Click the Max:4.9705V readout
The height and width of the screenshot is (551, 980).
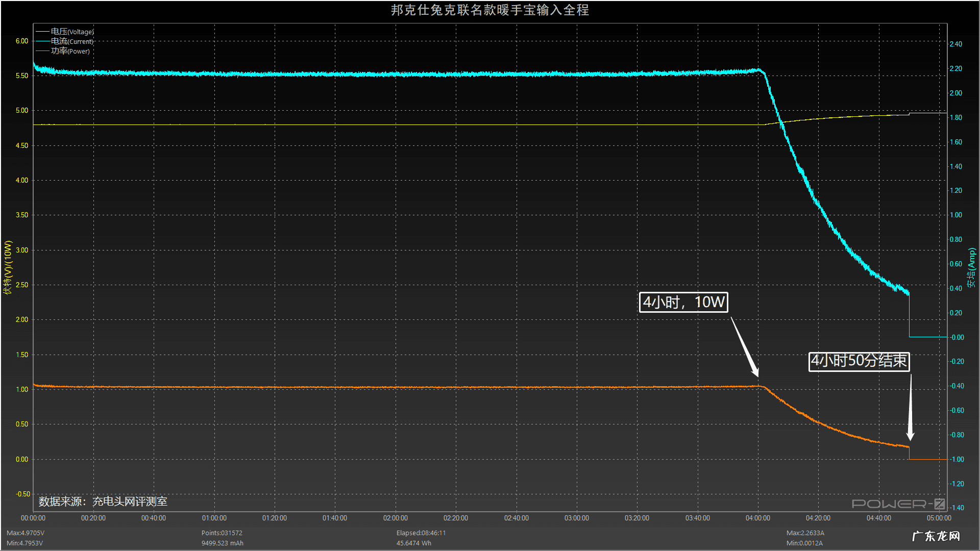(x=26, y=533)
